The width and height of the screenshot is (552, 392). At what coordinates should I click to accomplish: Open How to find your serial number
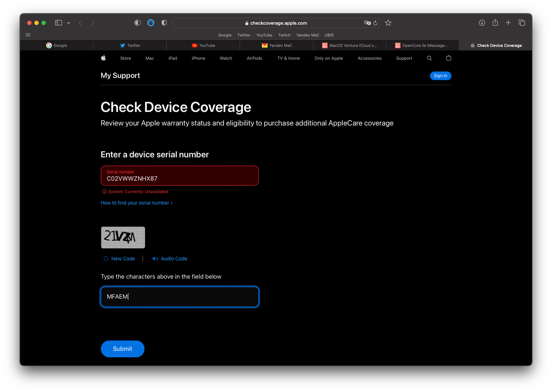coord(137,203)
